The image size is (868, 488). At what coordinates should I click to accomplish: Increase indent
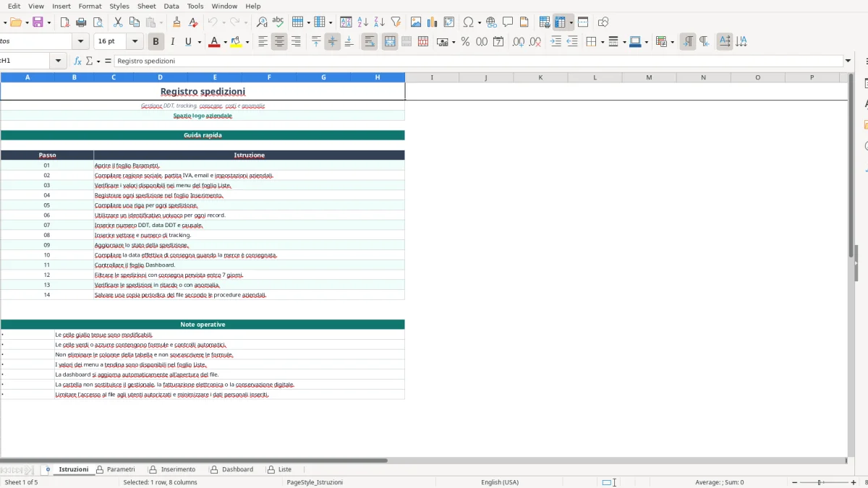tap(556, 42)
